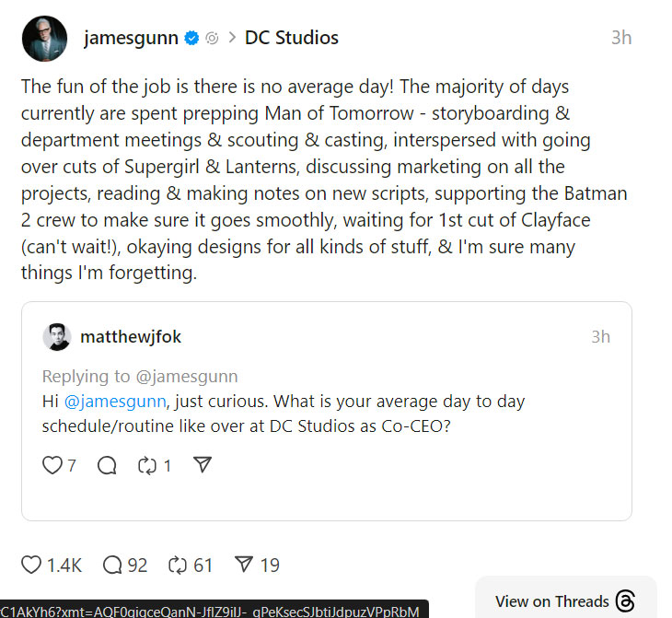
Task: Repost the jamesgunn main post
Action: 178,565
